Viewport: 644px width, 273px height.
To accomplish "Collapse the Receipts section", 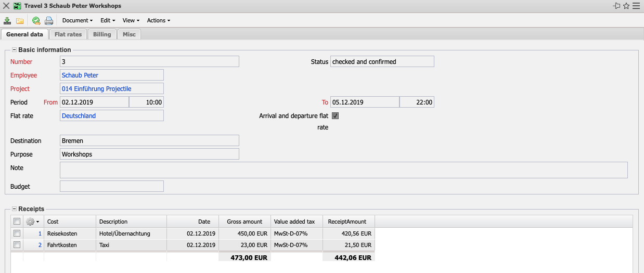I will (14, 209).
